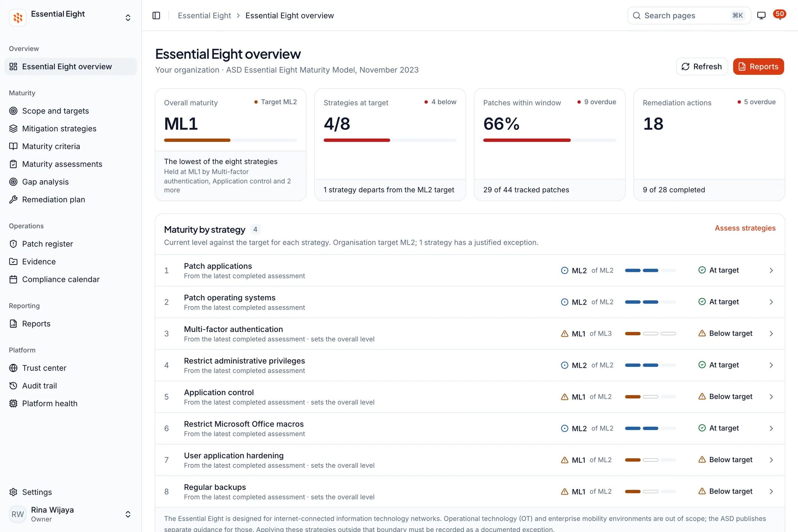
Task: Click the display theme monitor icon
Action: point(761,16)
